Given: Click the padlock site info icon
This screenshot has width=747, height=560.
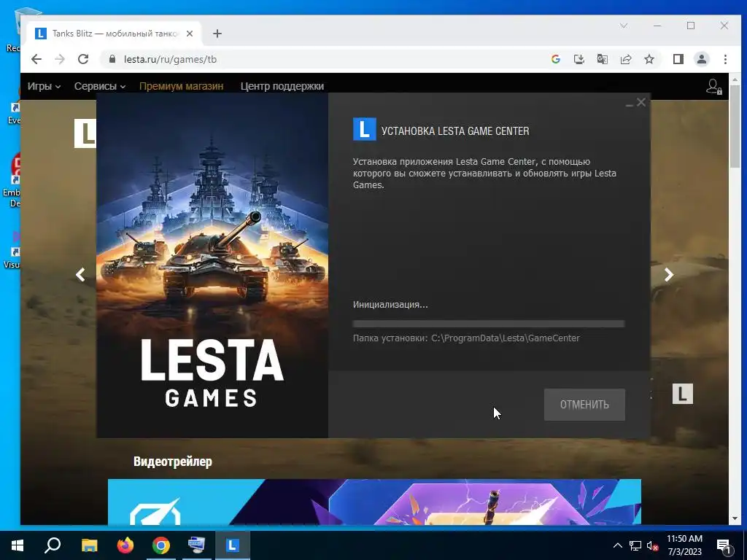Looking at the screenshot, I should point(112,59).
